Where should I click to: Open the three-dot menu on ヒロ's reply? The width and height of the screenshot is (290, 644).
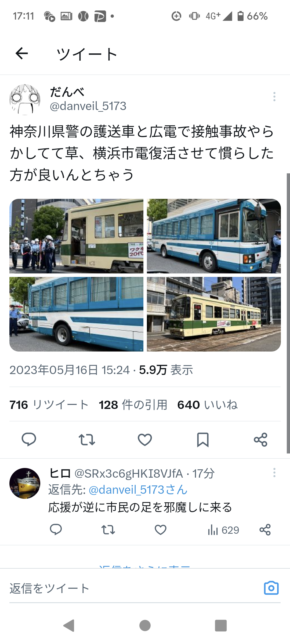[274, 473]
